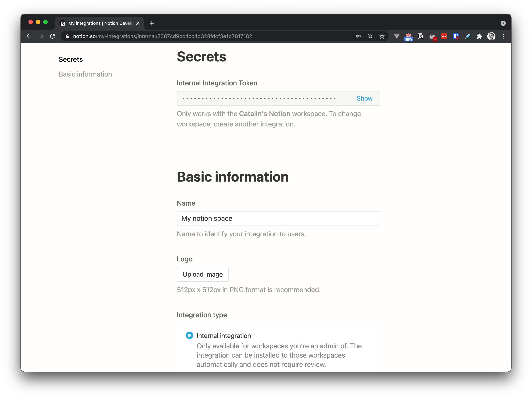Open the Extensions puzzle-piece menu
532x399 pixels.
(x=479, y=36)
